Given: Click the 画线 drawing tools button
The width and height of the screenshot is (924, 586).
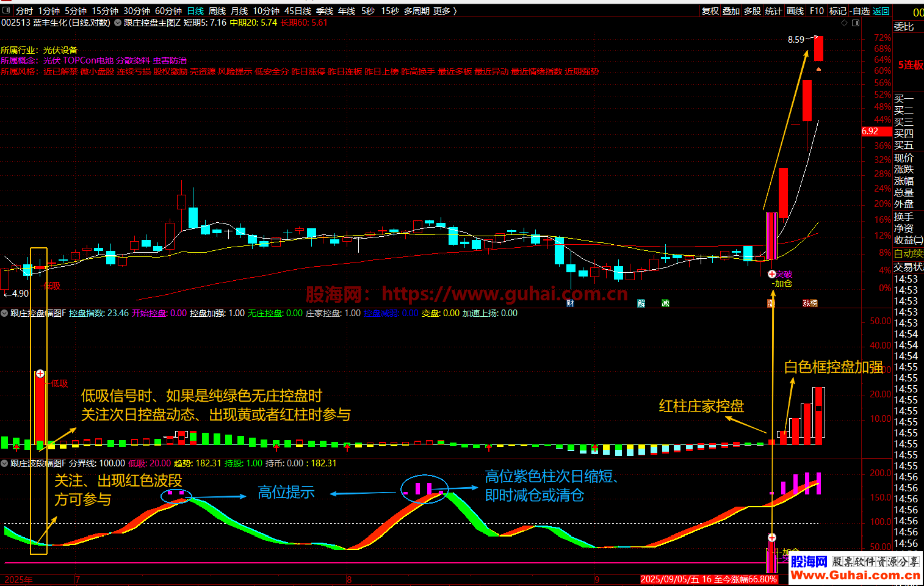Looking at the screenshot, I should coord(795,11).
